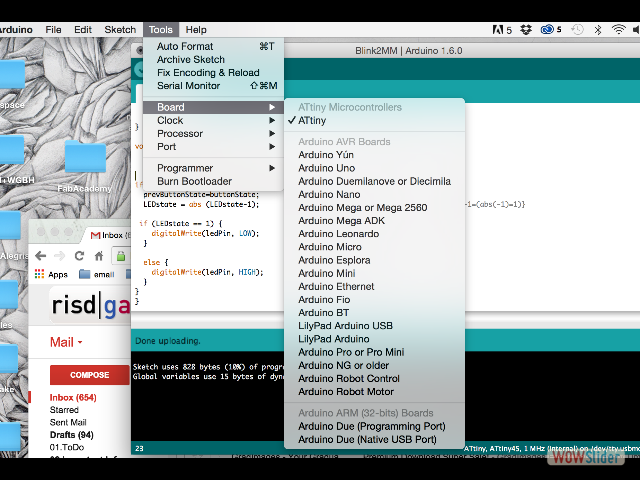
Task: Open the Edit menu
Action: (x=83, y=30)
